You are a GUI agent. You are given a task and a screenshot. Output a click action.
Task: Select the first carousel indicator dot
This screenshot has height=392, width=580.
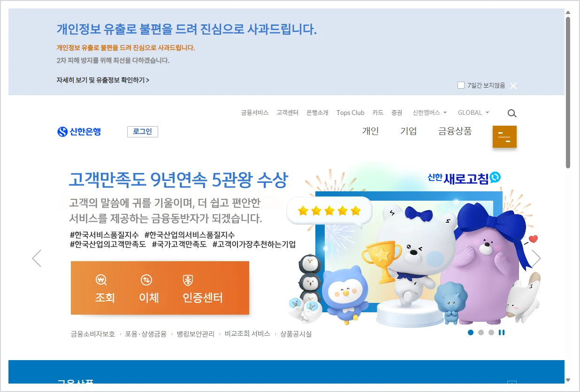471,332
